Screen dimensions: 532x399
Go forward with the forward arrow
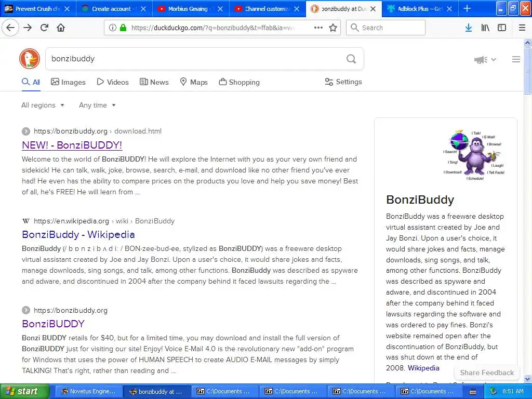[x=28, y=28]
